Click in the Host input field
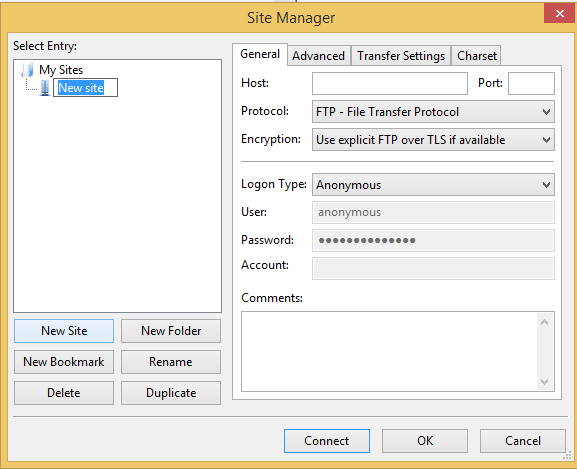577x469 pixels. coord(390,84)
